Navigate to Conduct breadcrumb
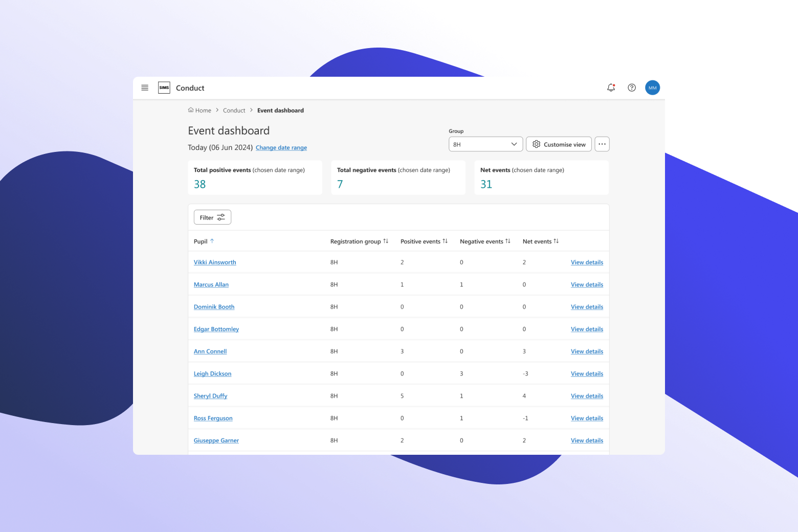The width and height of the screenshot is (798, 532). [x=234, y=110]
